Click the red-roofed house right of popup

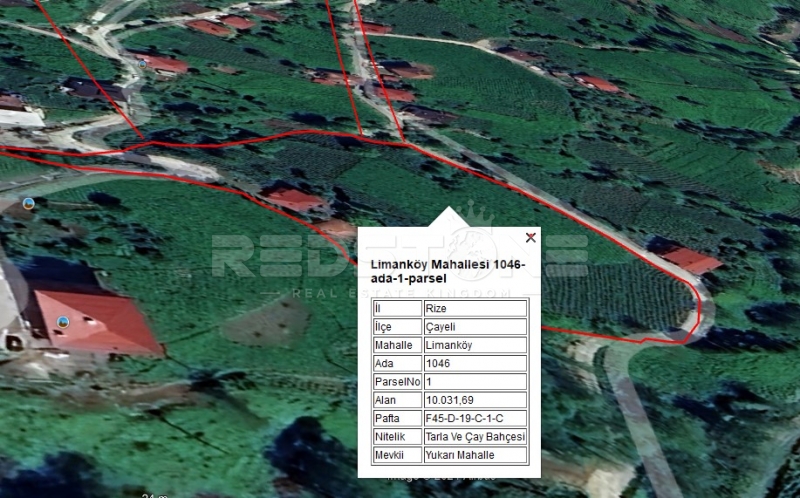[692, 260]
